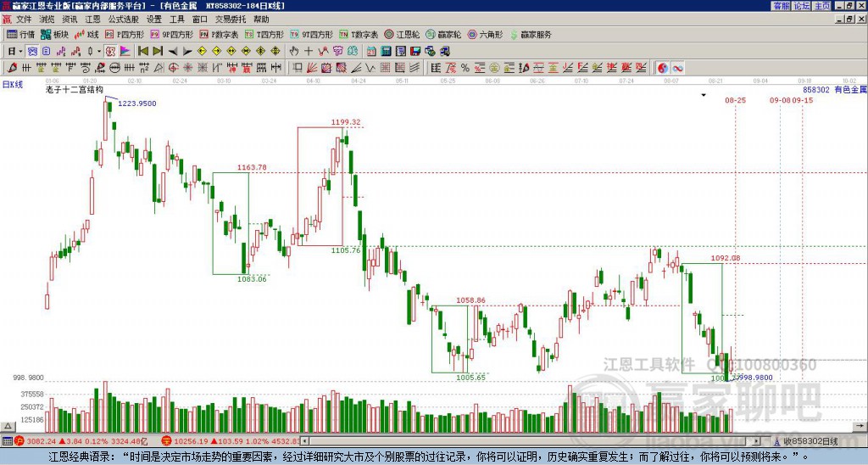Open the 日 period dropdown

click(x=15, y=52)
